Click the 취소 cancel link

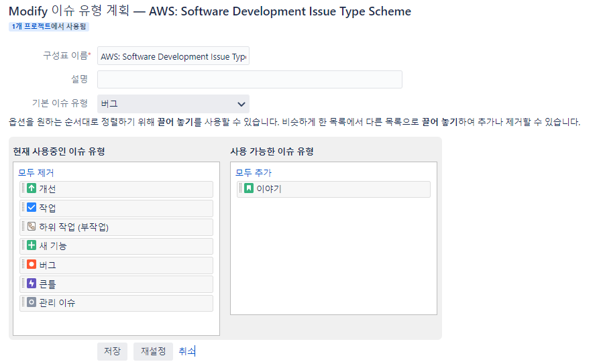(187, 351)
